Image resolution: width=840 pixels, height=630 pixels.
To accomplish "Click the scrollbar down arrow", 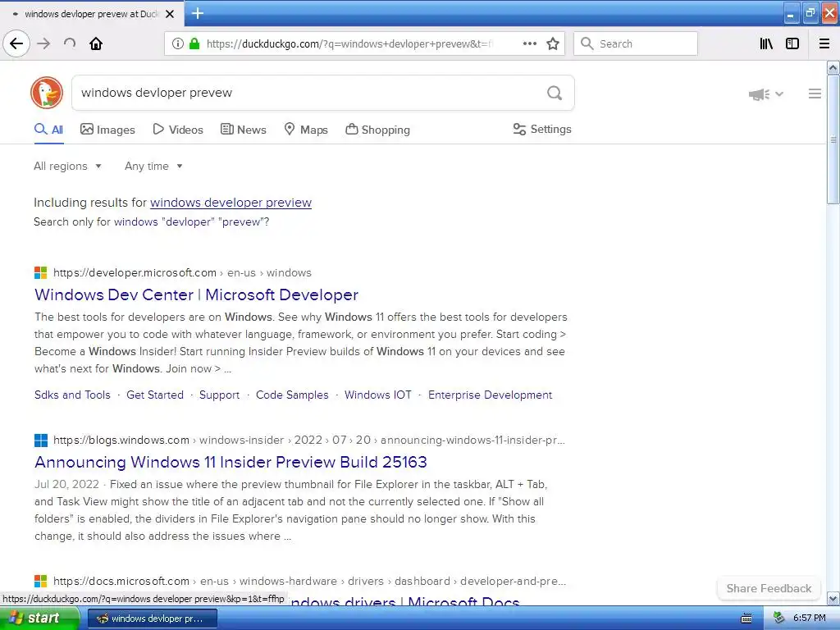I will tap(833, 598).
